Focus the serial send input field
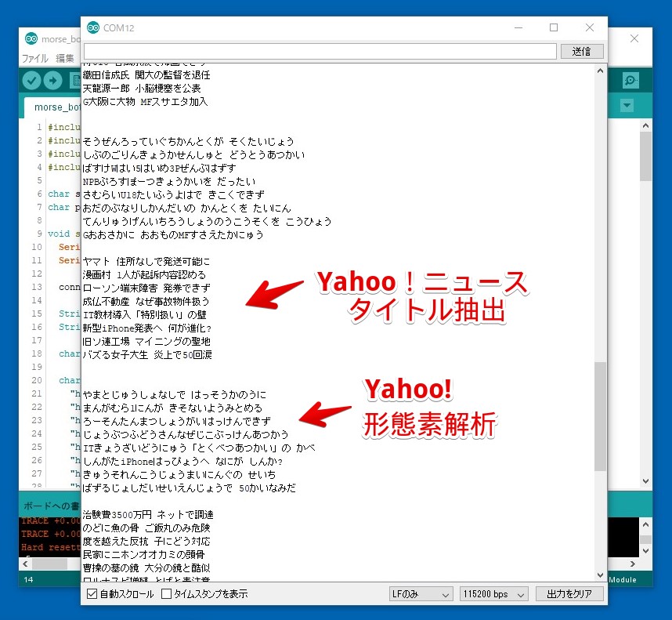 point(320,52)
